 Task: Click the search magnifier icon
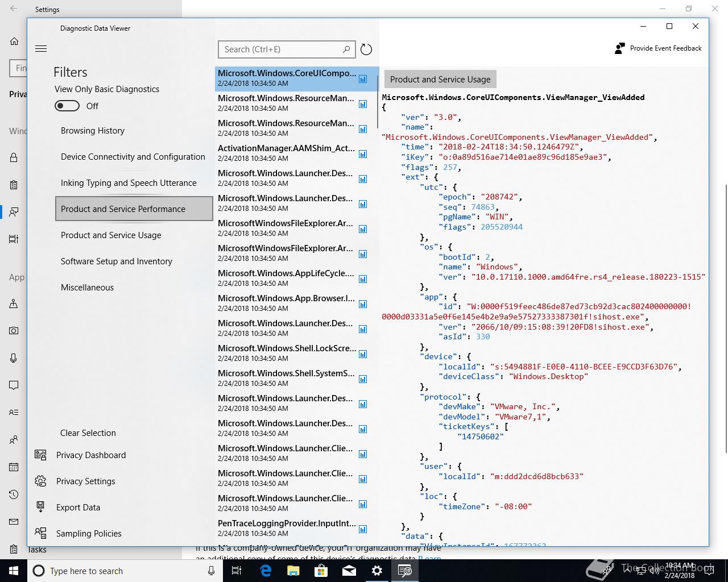pyautogui.click(x=346, y=49)
